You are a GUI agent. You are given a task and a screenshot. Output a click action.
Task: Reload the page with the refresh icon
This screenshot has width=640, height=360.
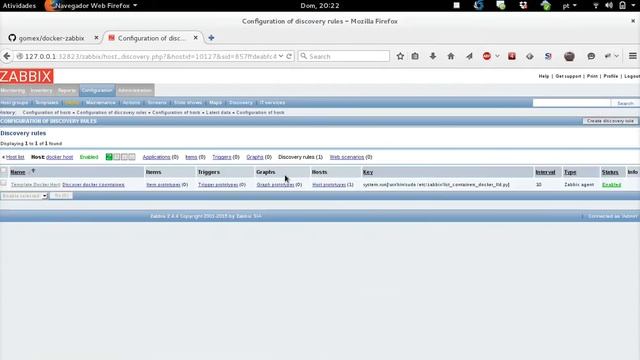coord(289,56)
